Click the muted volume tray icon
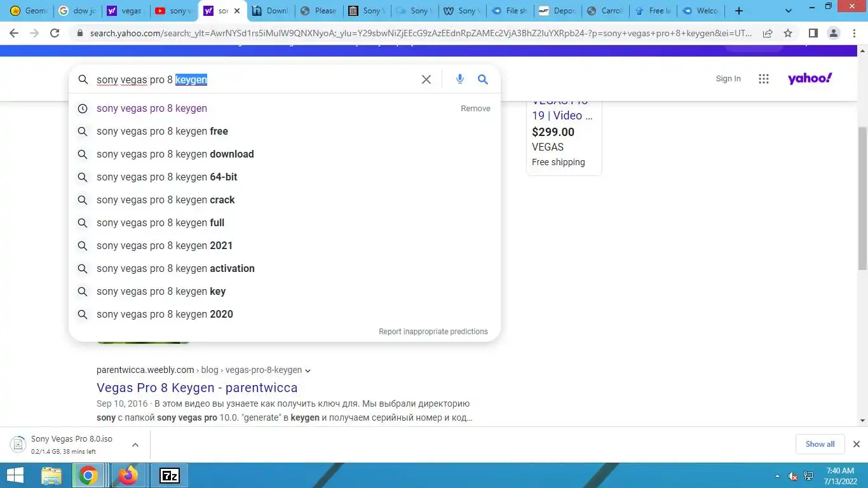 793,476
